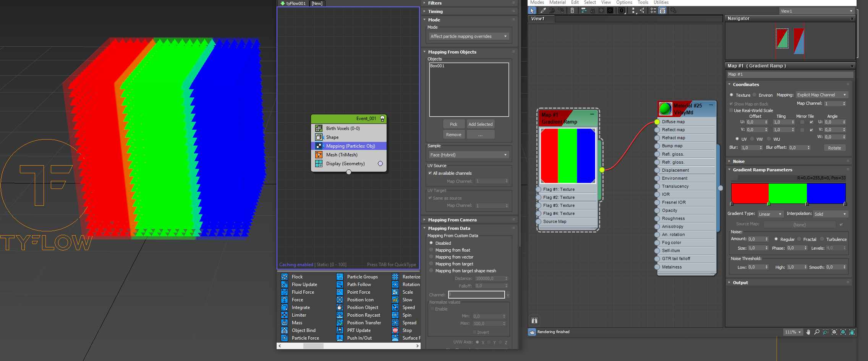
Task: Select the pan hand tool in status bar
Action: click(x=808, y=332)
